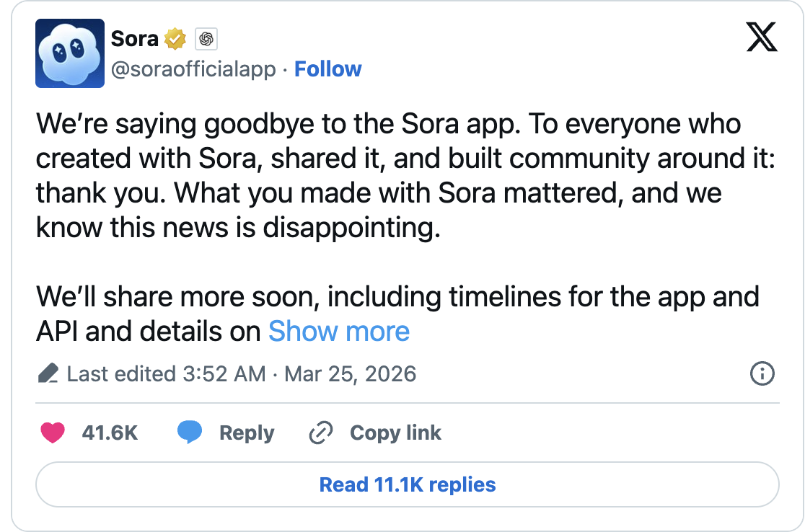Click the gold verified badge
Screen dimensions: 805x532
175,39
